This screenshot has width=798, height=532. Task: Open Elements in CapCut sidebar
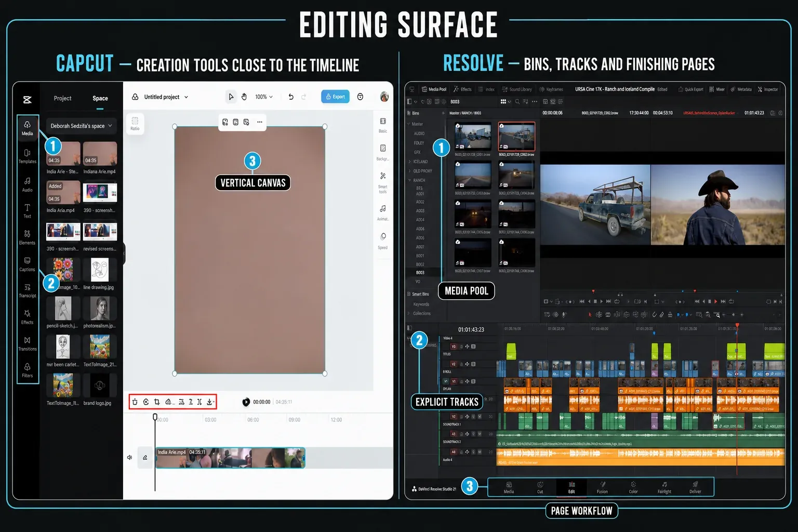click(27, 237)
